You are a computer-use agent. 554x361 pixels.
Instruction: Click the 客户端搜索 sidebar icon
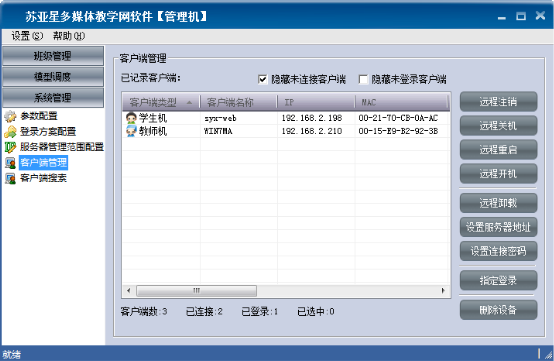10,178
